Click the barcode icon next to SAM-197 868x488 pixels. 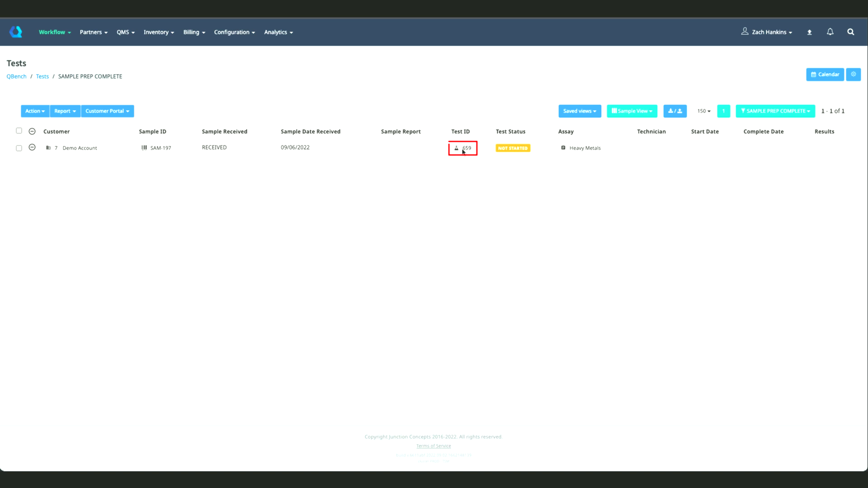[x=144, y=148]
